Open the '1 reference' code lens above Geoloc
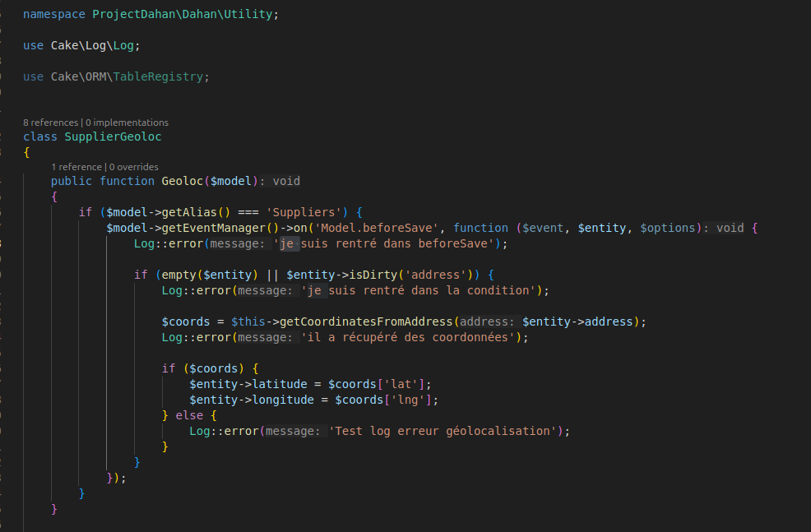This screenshot has width=811, height=532. (x=76, y=167)
